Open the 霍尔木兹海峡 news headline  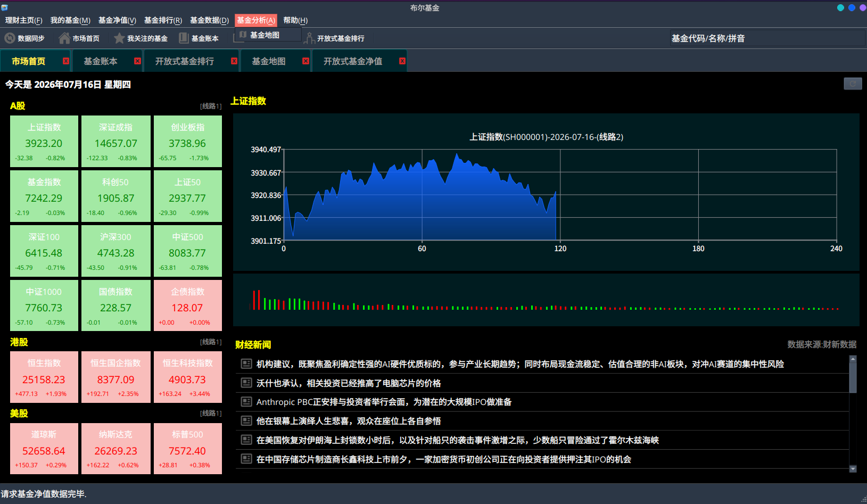458,440
